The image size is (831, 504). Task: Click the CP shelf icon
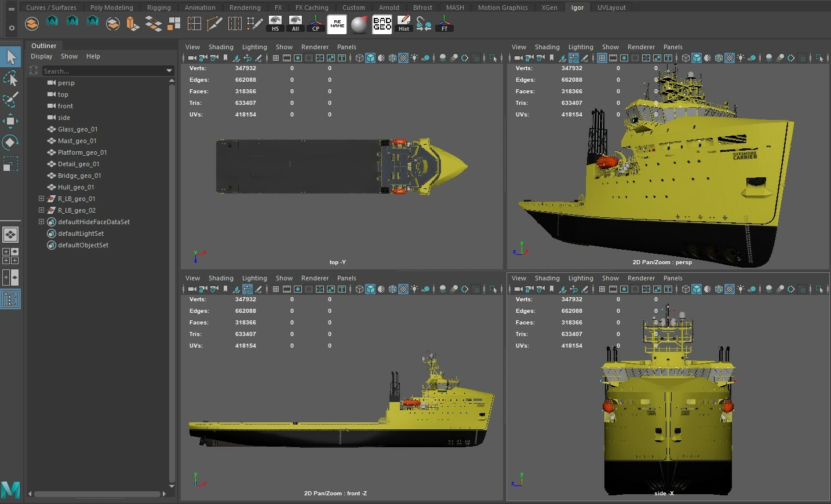(316, 24)
